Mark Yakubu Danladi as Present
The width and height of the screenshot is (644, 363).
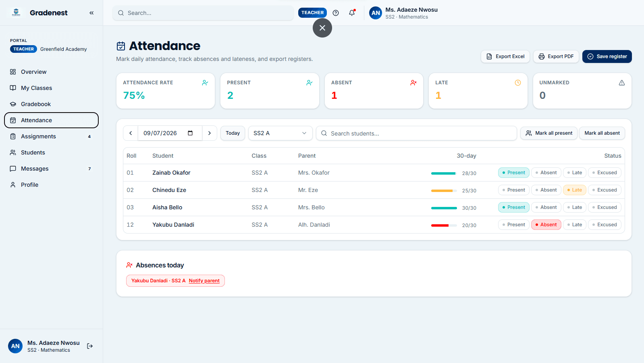tap(513, 225)
